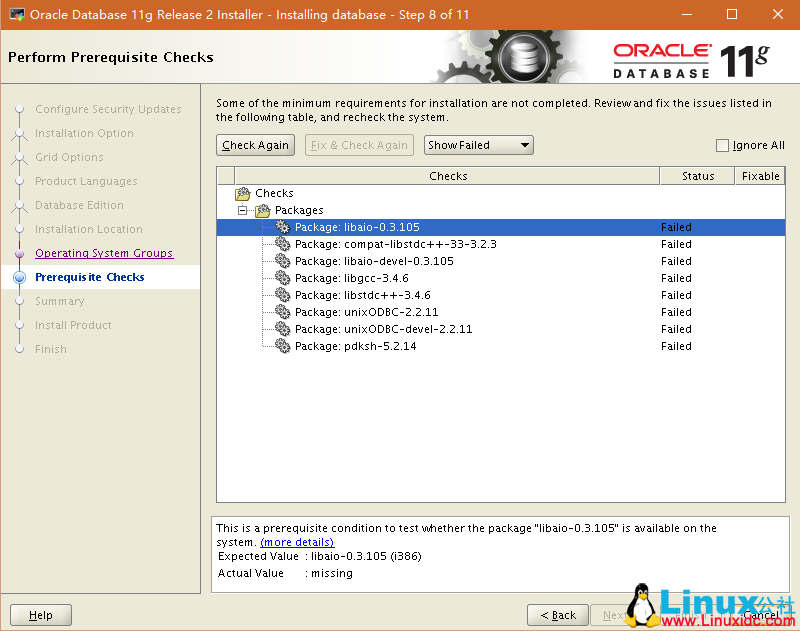Screen dimensions: 800x631
Task: Click the Oracle Database 11g logo in header
Action: [690, 55]
